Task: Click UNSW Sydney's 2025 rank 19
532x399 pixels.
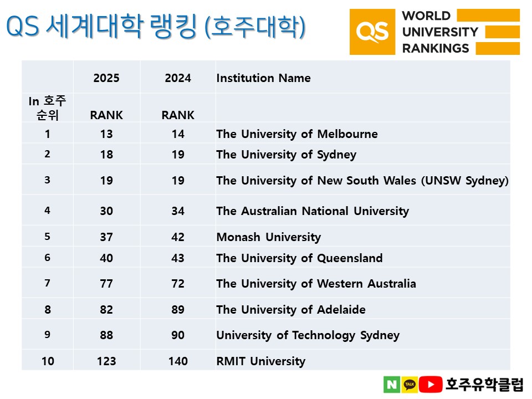Action: pyautogui.click(x=106, y=181)
